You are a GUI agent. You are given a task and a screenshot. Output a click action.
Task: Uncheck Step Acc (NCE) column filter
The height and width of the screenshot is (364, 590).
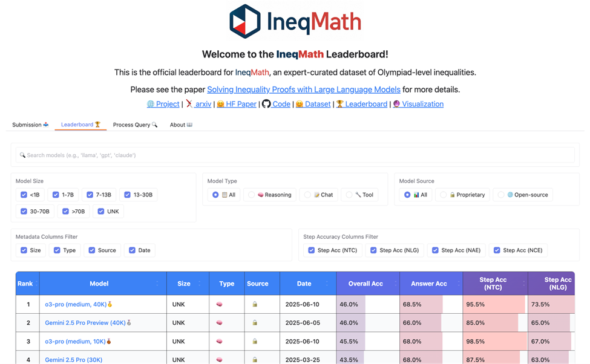497,250
